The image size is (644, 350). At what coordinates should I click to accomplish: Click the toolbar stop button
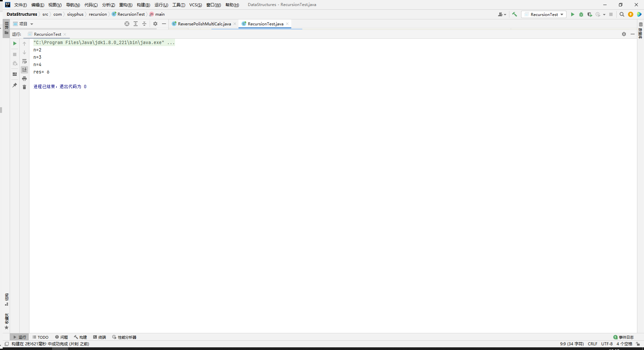611,14
